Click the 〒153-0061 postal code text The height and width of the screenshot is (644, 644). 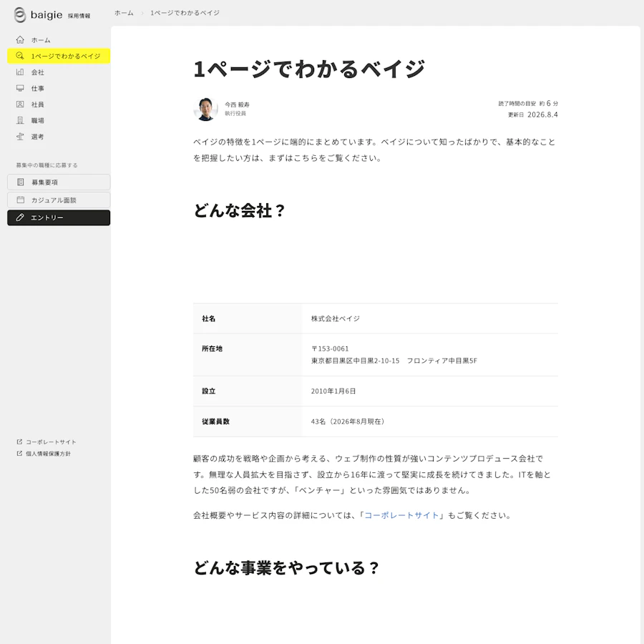coord(330,348)
